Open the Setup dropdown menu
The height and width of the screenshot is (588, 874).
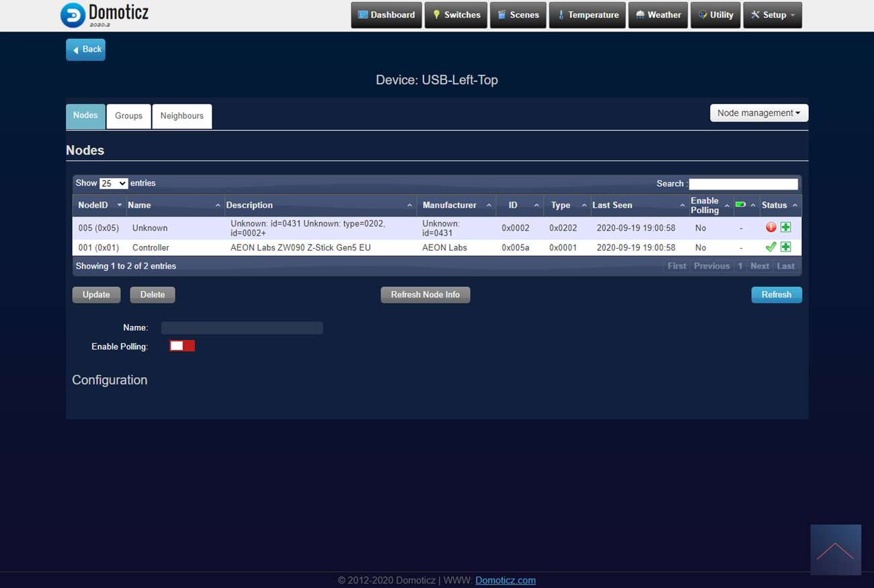(772, 15)
